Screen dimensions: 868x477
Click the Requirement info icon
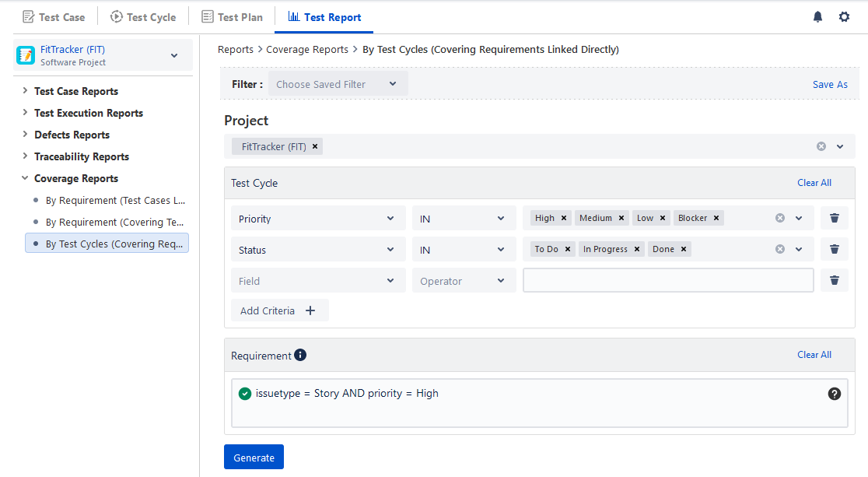pyautogui.click(x=300, y=355)
